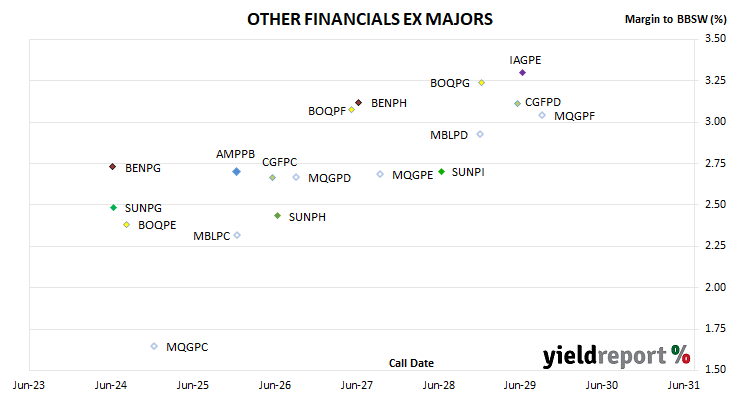The image size is (730, 399).
Task: Select the hollow MQGPC diamond marker
Action: [x=154, y=346]
